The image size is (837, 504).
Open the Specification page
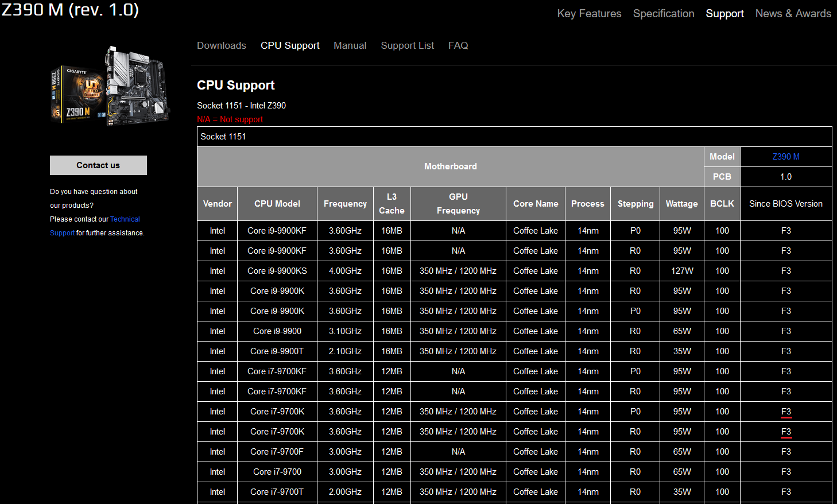[x=664, y=14]
